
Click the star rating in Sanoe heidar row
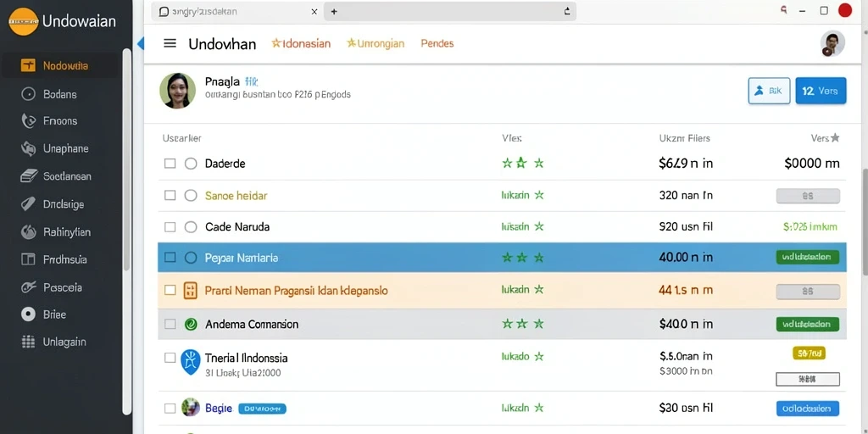538,195
